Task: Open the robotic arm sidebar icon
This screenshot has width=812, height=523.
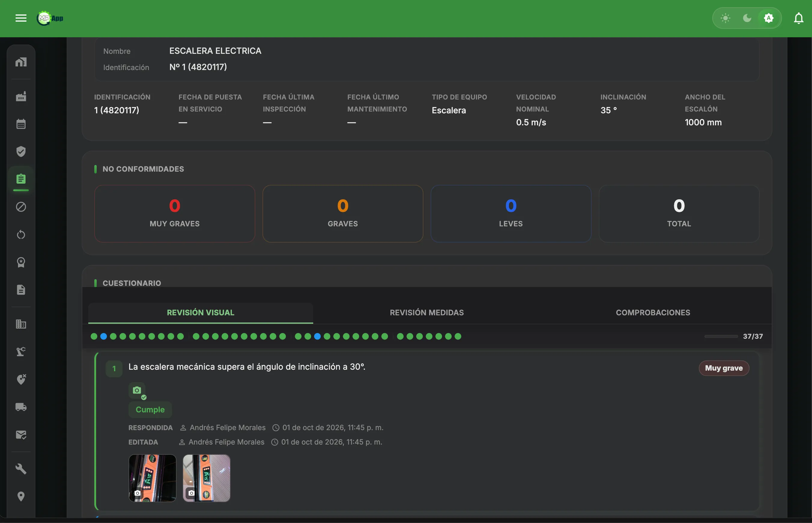Action: coord(21,351)
